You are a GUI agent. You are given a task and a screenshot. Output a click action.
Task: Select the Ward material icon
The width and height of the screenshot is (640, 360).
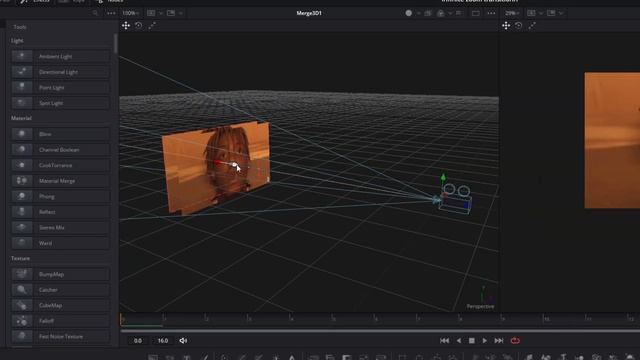(22, 243)
